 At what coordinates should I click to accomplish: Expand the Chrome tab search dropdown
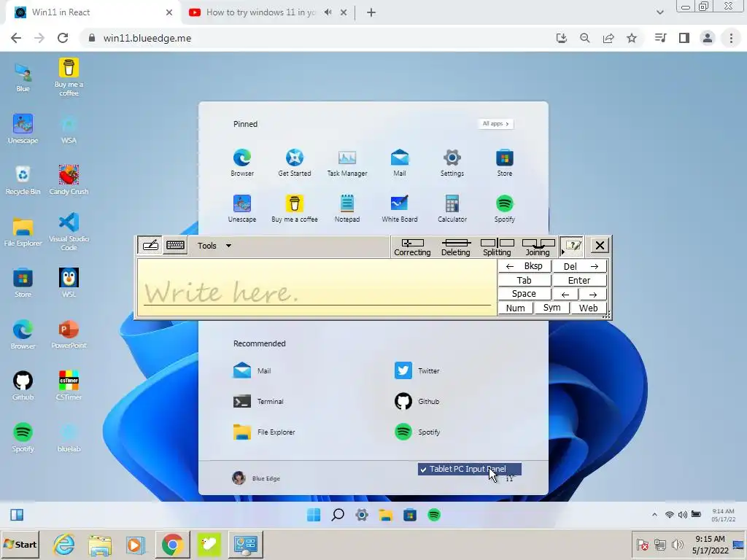pos(659,12)
